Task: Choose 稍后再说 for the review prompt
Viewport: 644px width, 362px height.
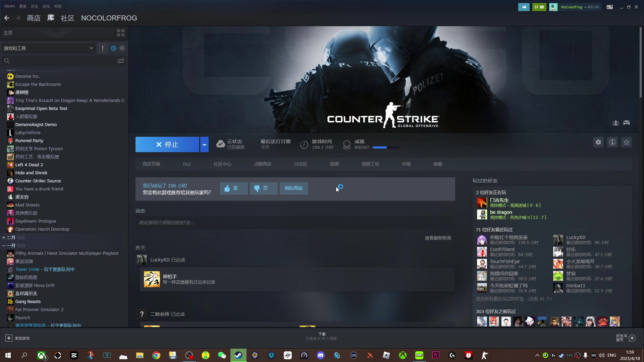Action: 294,188
